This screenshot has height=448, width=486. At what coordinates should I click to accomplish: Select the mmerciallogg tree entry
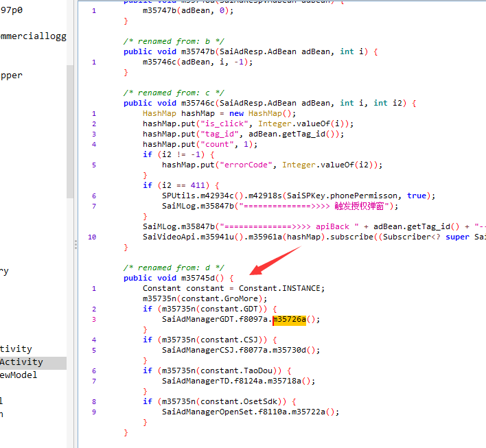click(x=33, y=36)
